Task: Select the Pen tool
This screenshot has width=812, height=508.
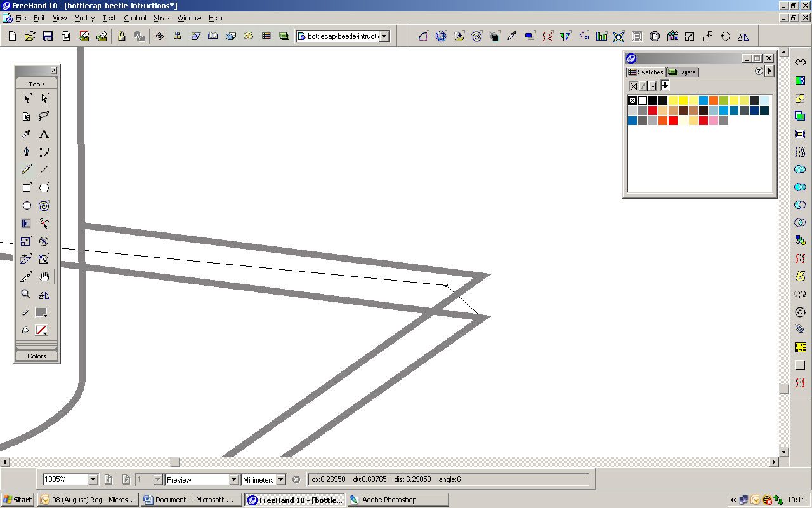Action: [x=26, y=151]
